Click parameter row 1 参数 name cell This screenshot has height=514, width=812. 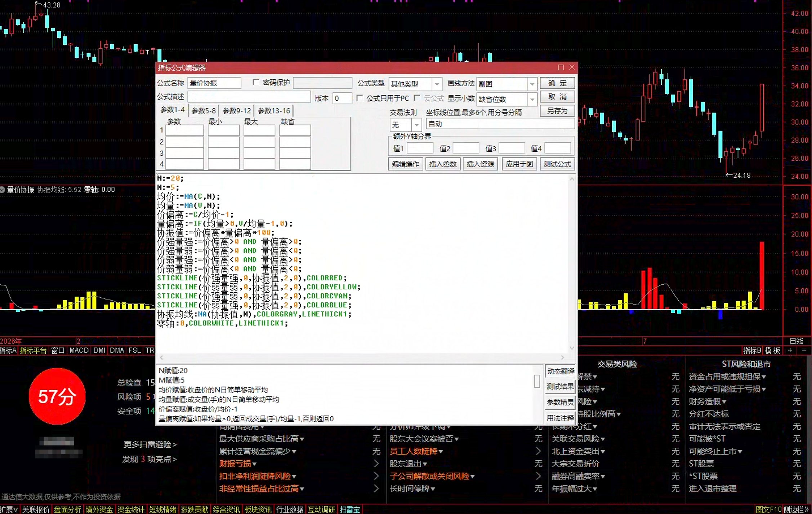[x=184, y=130]
